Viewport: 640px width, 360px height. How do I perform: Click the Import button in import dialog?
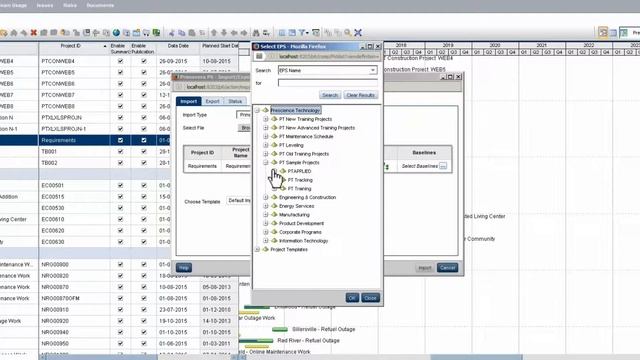424,268
